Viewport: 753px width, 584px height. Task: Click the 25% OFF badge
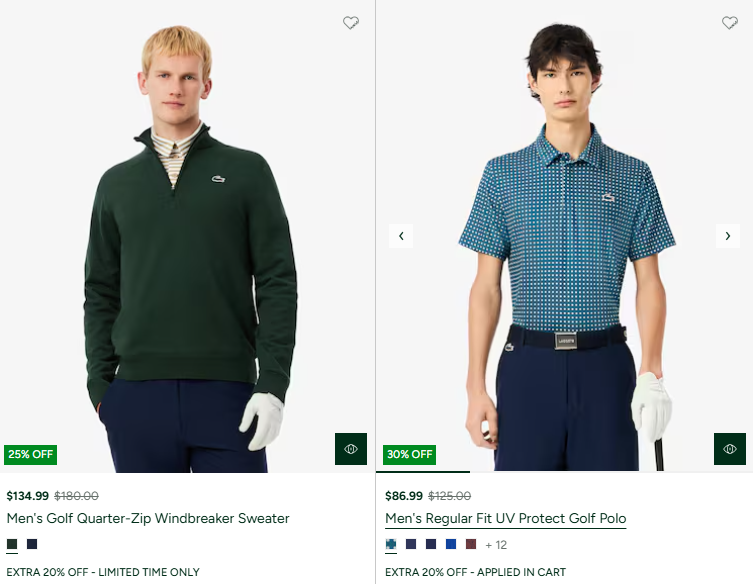point(31,454)
